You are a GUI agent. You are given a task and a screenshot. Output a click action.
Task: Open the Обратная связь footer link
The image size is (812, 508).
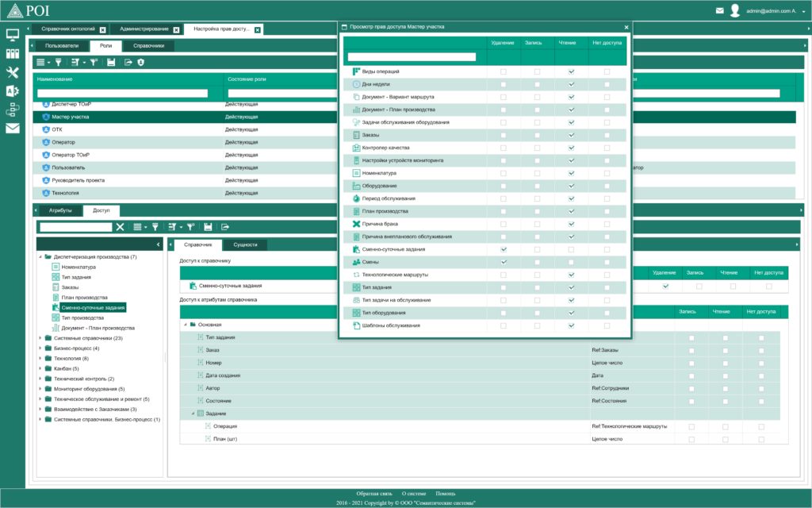tap(374, 494)
